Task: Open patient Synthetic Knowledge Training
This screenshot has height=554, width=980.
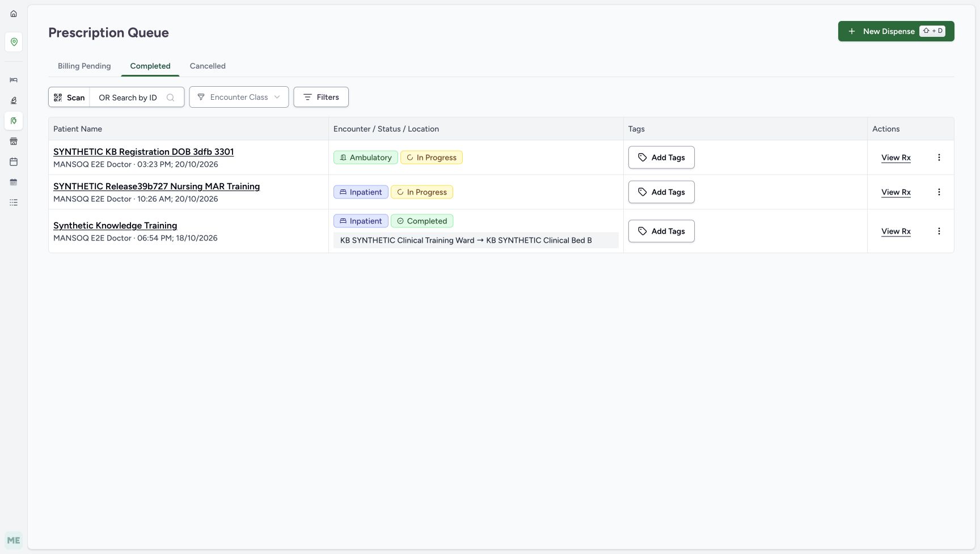Action: click(115, 225)
